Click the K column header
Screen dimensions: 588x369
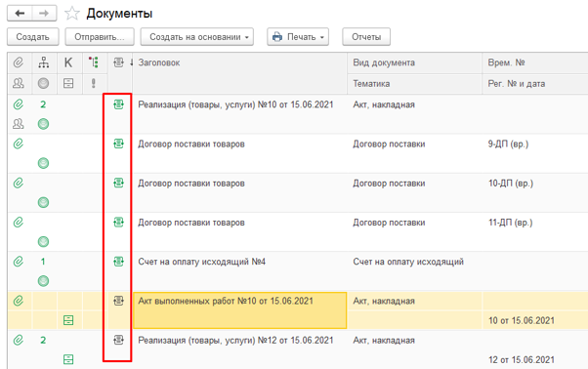coord(68,62)
